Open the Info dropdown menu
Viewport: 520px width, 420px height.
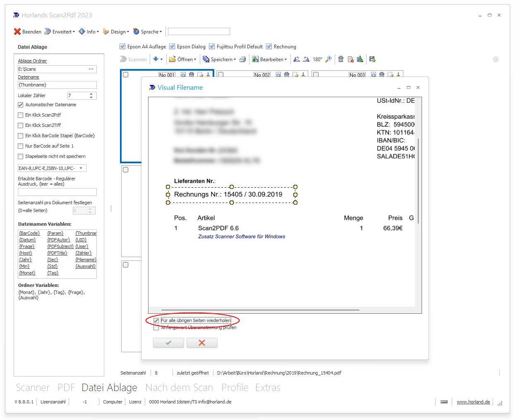(89, 31)
